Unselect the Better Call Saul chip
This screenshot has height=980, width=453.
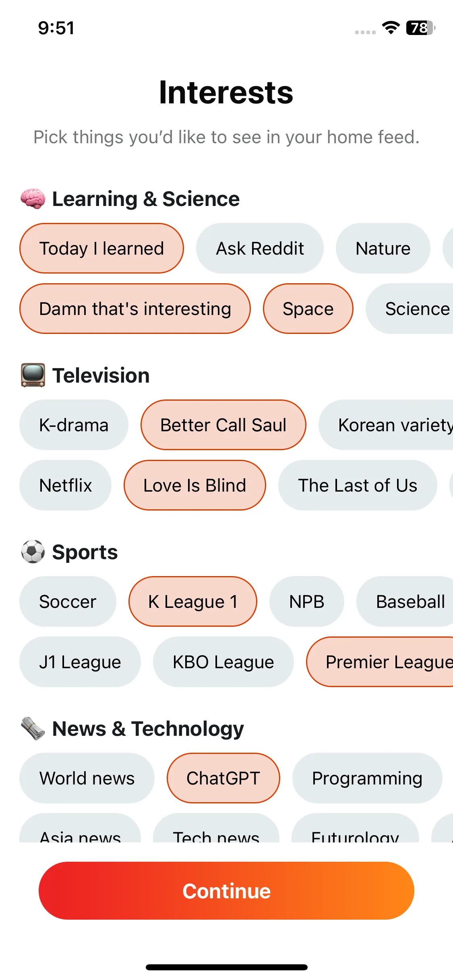(223, 425)
